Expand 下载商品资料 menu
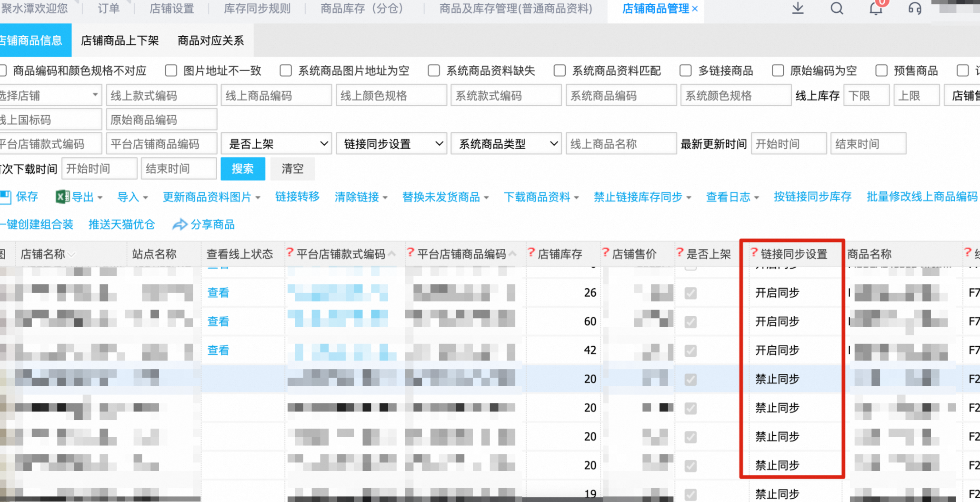Screen dimensions: 980x502 coord(576,197)
